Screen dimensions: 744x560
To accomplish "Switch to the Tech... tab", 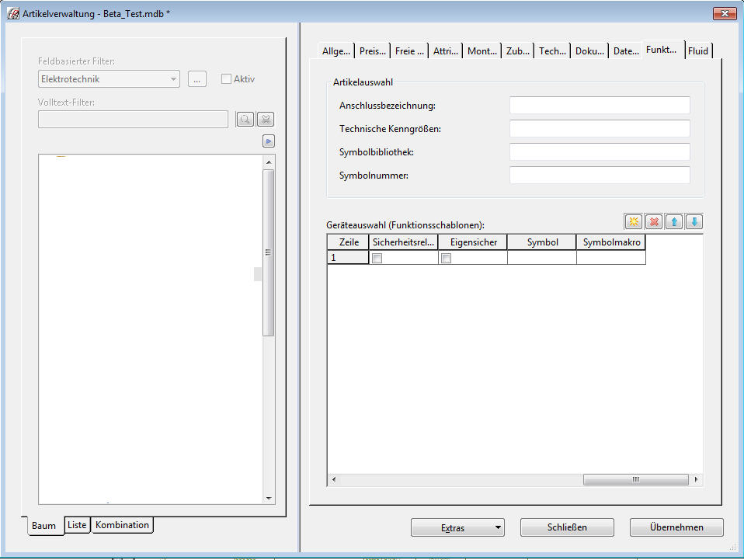I will click(552, 50).
